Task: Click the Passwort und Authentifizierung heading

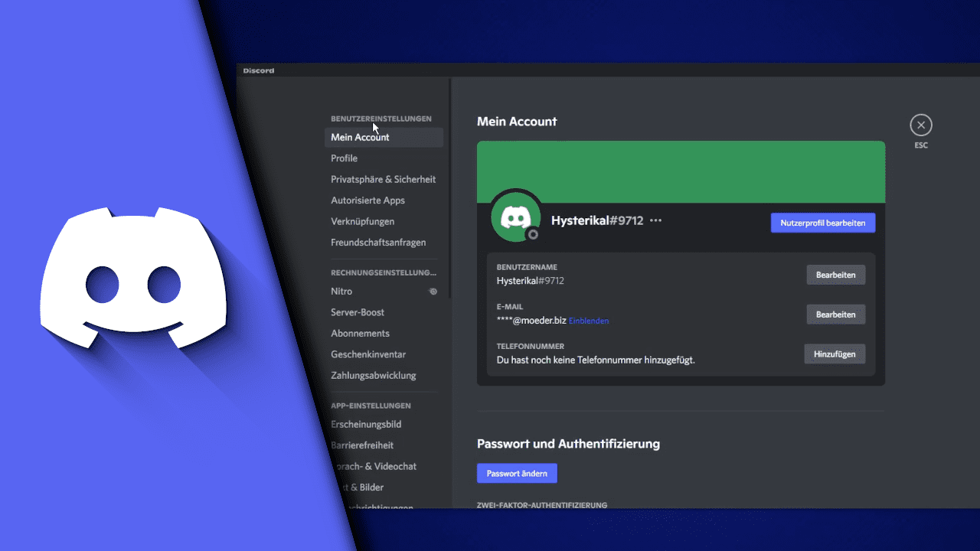Action: 568,444
